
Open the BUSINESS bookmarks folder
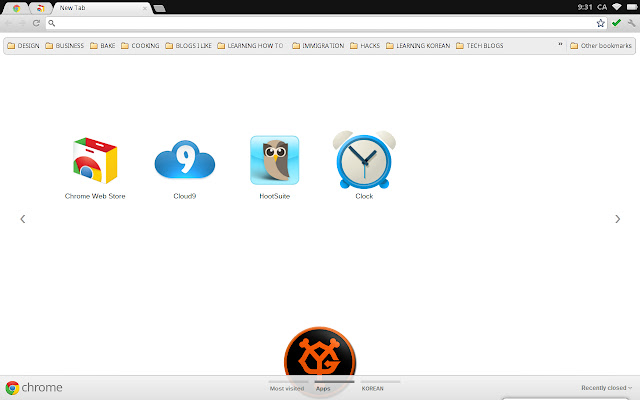point(64,46)
